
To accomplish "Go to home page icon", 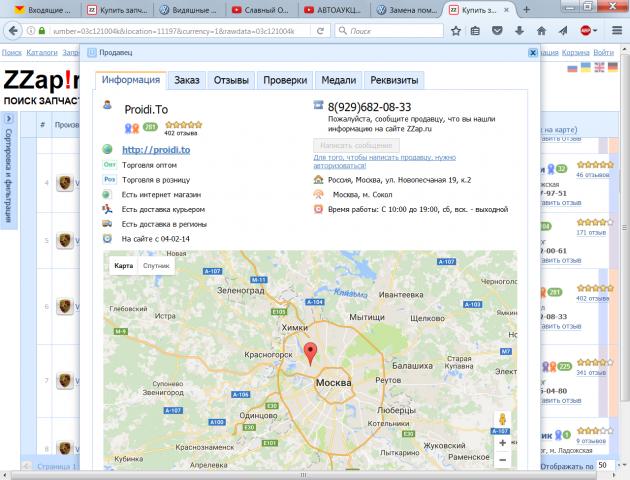I will coord(541,31).
